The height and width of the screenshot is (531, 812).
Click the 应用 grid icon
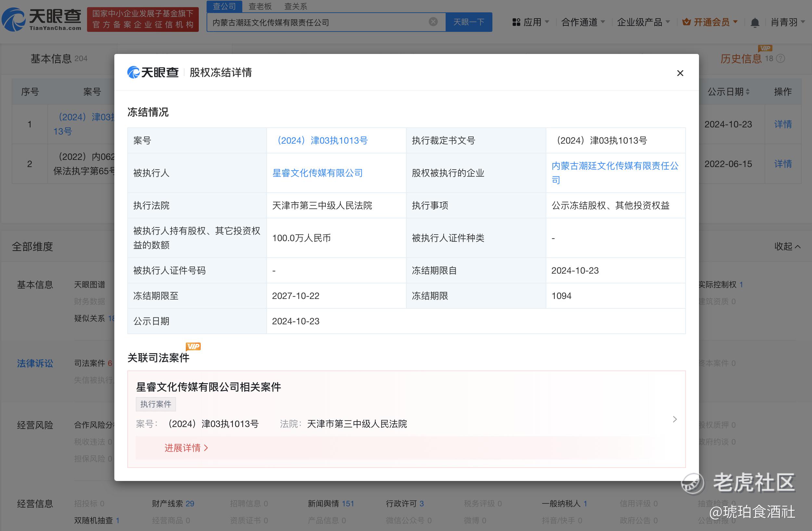click(x=516, y=22)
